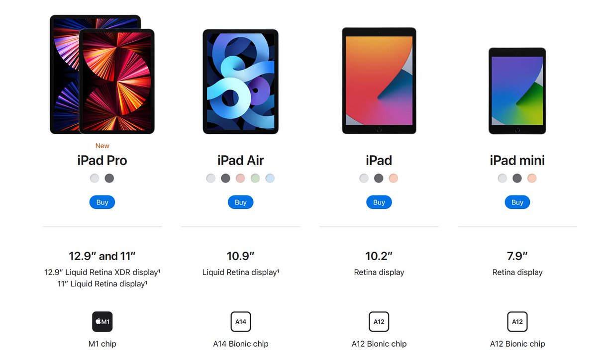597x364 pixels.
Task: Buy the iPad Pro
Action: coord(102,202)
